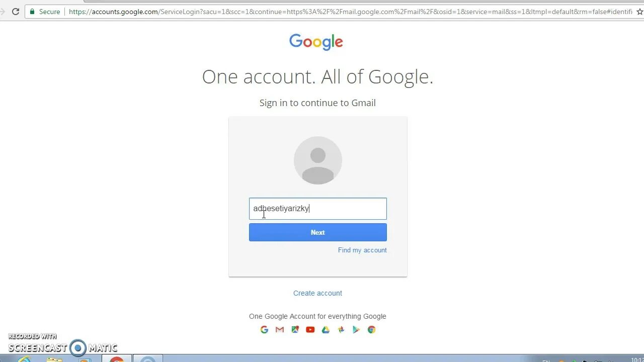
Task: Click the Google Drive icon
Action: coord(326,330)
